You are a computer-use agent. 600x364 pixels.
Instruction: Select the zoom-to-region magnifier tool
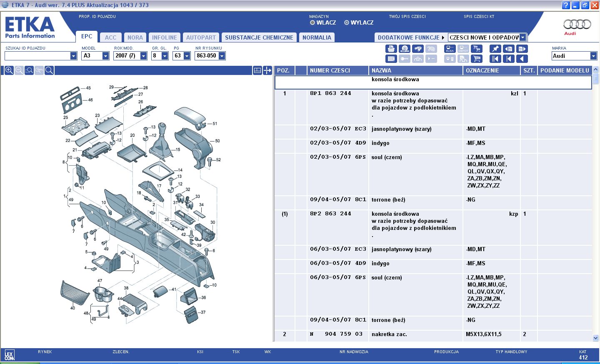pos(29,70)
